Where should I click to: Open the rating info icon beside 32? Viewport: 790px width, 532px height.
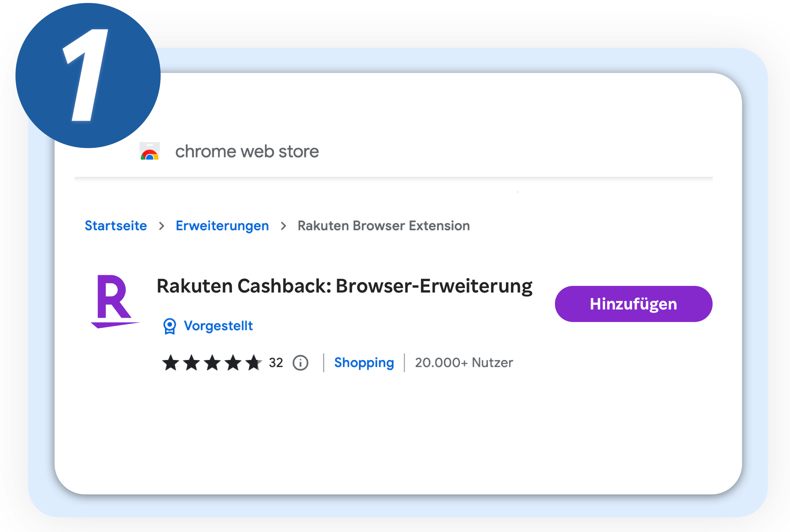300,363
